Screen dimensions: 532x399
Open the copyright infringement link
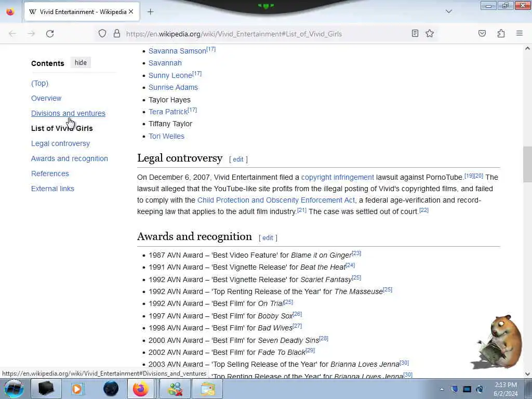(338, 177)
